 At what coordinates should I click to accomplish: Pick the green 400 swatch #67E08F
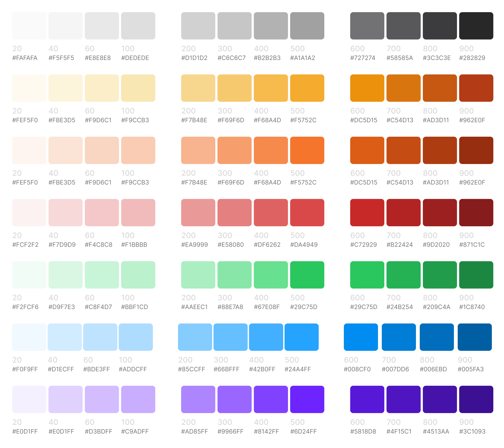coord(271,275)
